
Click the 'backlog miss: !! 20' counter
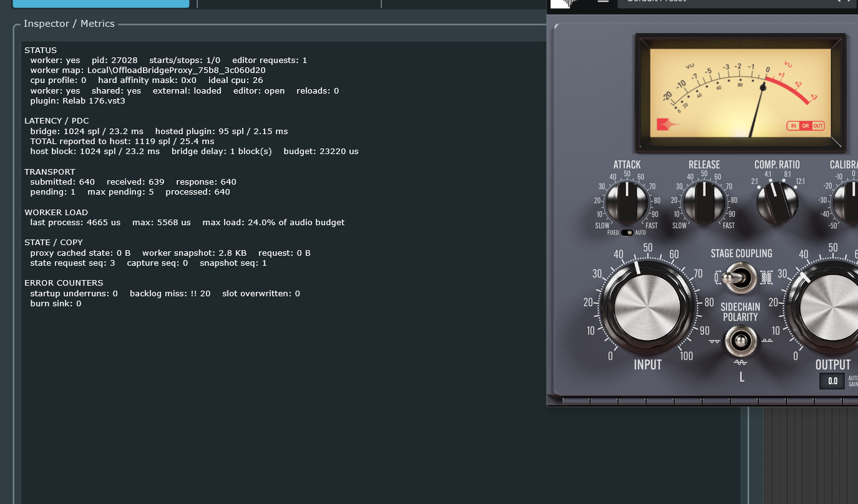point(170,293)
